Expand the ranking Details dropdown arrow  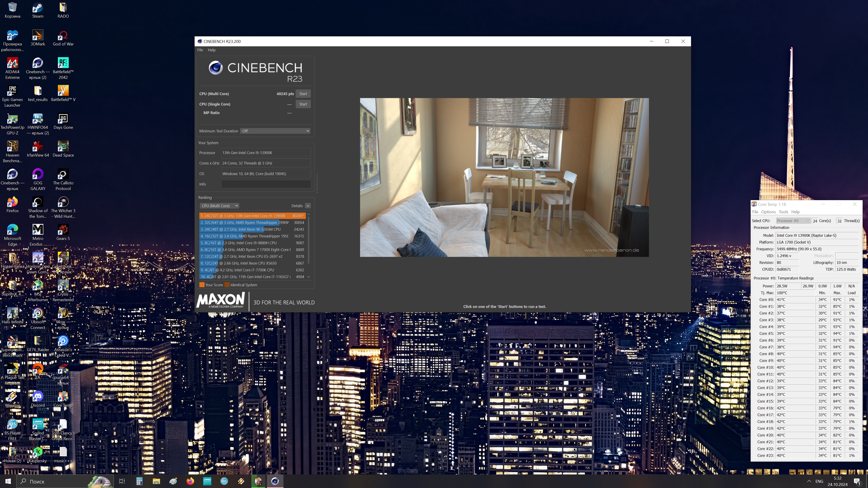(x=308, y=206)
